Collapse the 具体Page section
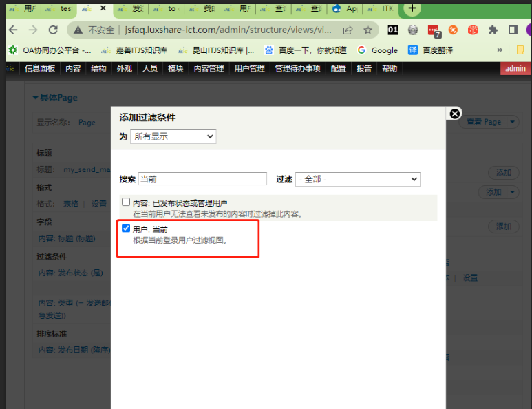532x409 pixels. pos(55,98)
